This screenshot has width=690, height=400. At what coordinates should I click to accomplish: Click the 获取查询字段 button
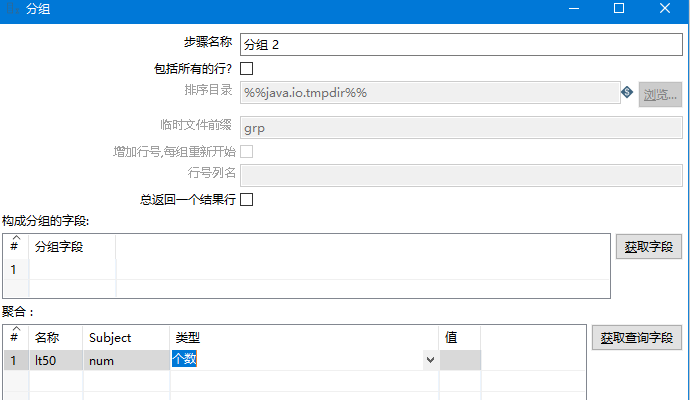[637, 338]
